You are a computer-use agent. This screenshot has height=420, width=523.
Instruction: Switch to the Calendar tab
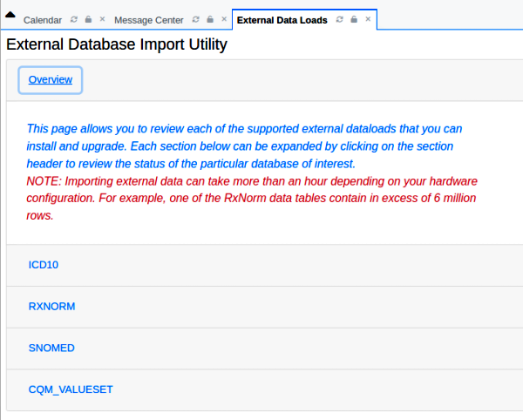pos(43,20)
